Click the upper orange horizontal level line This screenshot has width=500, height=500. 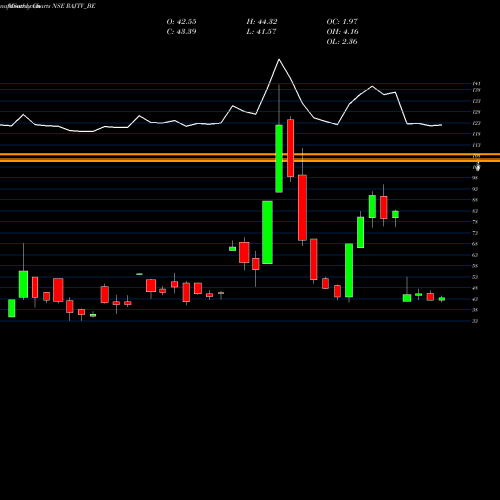pos(250,154)
